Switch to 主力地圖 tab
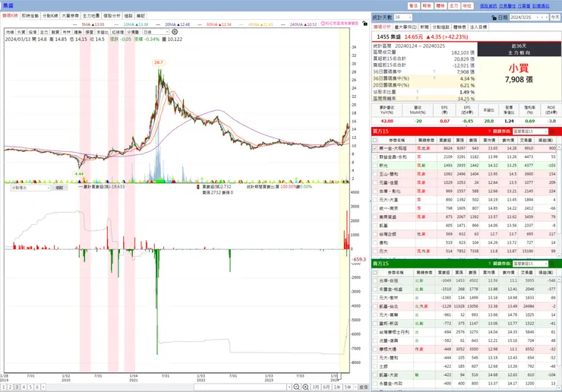 (x=91, y=16)
